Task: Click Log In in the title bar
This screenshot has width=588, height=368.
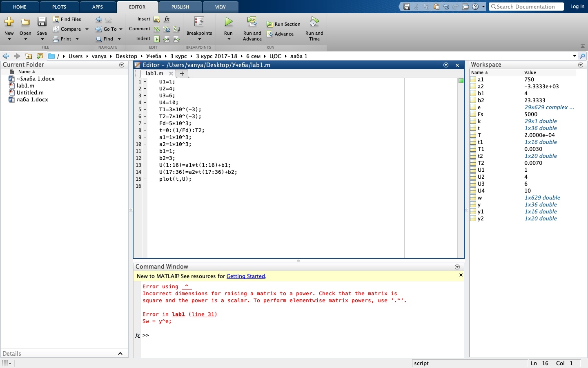Action: pos(577,7)
